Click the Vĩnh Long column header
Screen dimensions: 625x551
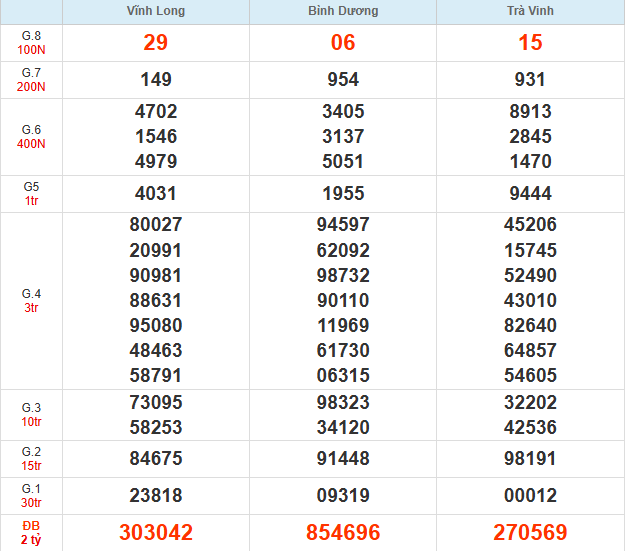coord(156,11)
